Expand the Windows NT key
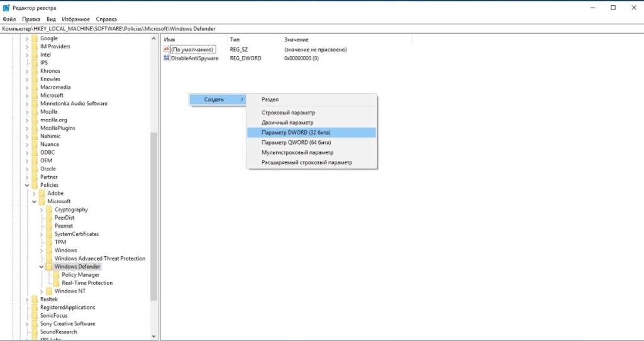The height and width of the screenshot is (341, 644). (x=42, y=291)
